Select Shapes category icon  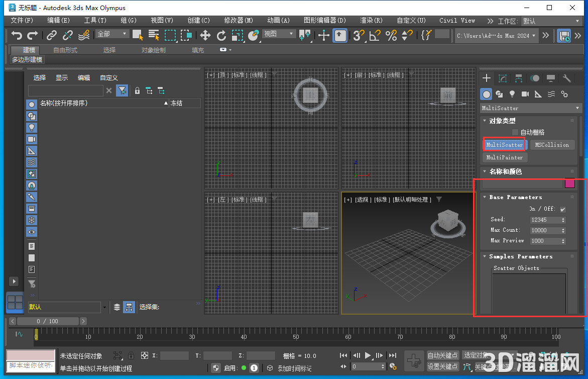click(499, 94)
